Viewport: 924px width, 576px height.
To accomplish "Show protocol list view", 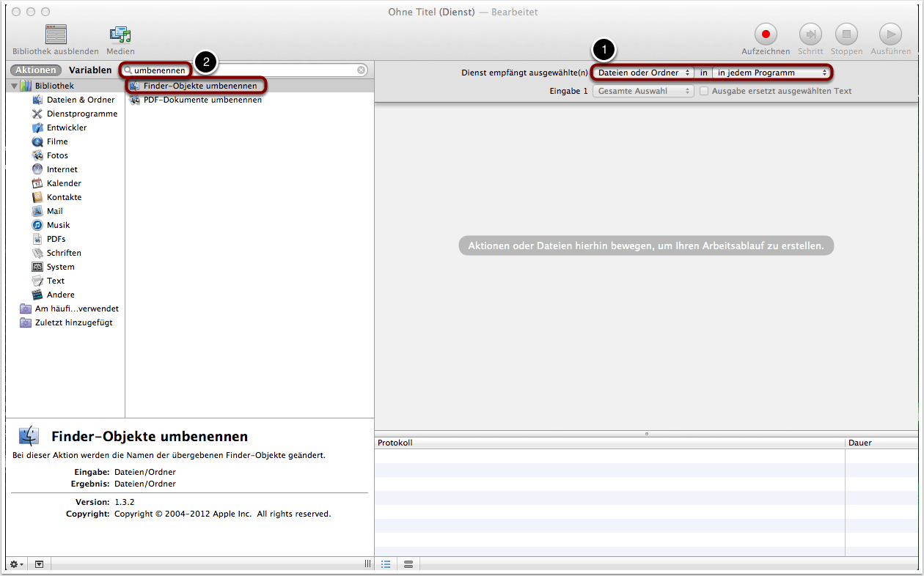I will point(386,564).
